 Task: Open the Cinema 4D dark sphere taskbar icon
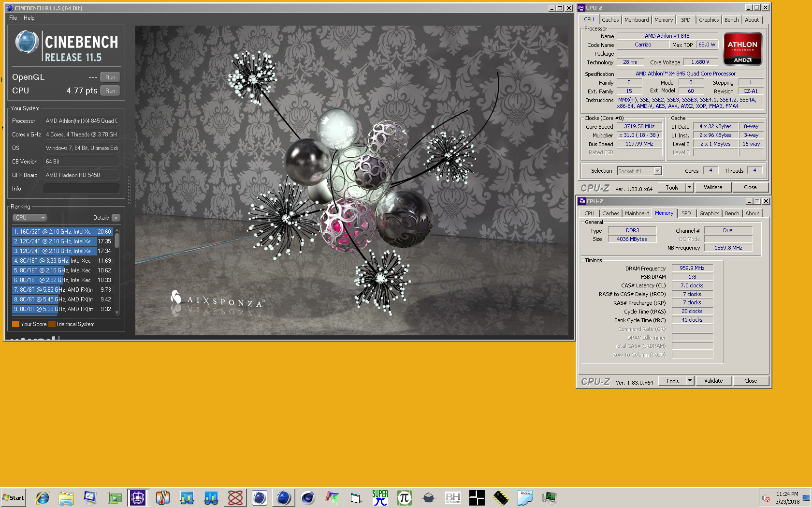[x=307, y=497]
